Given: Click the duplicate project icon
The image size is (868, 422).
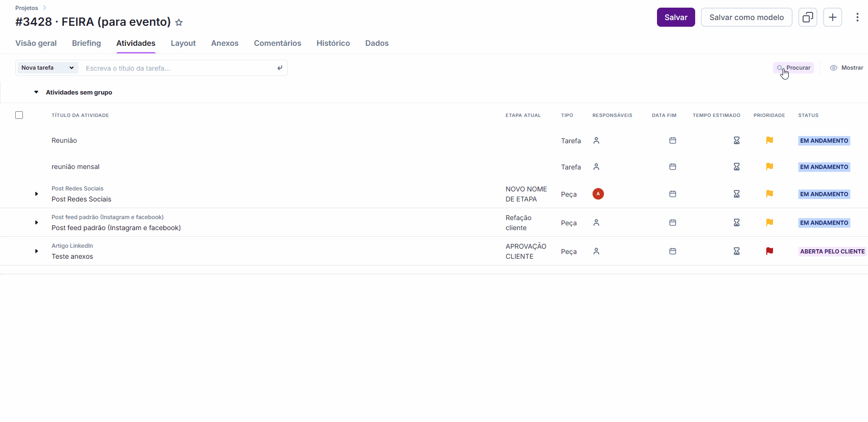Looking at the screenshot, I should coord(808,17).
